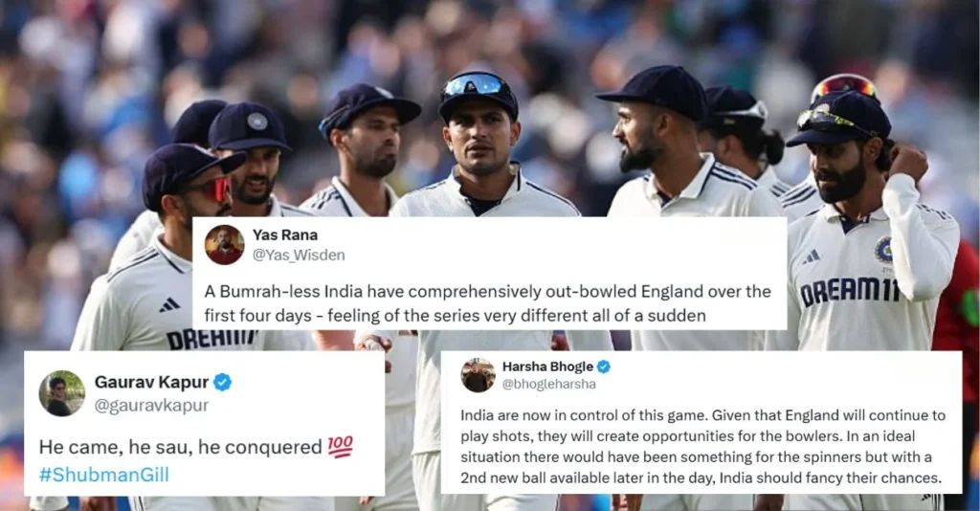Click the Adidas logo on left player's jersey
This screenshot has height=511, width=980.
pos(169,305)
